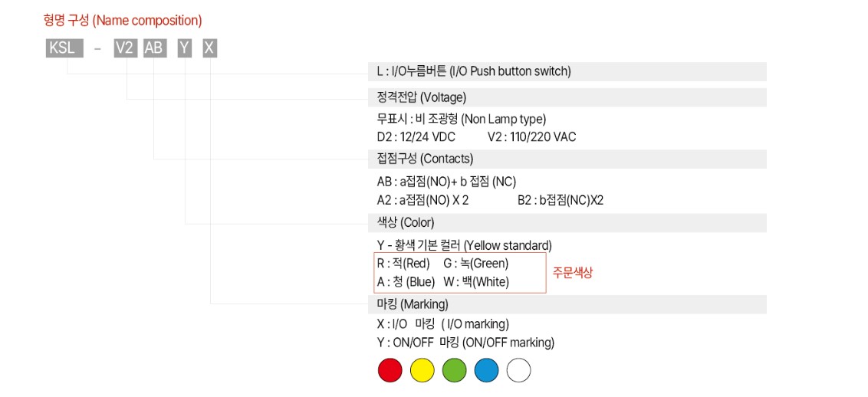This screenshot has width=868, height=397.
Task: Click the red 주문색상 label
Action: point(573,273)
